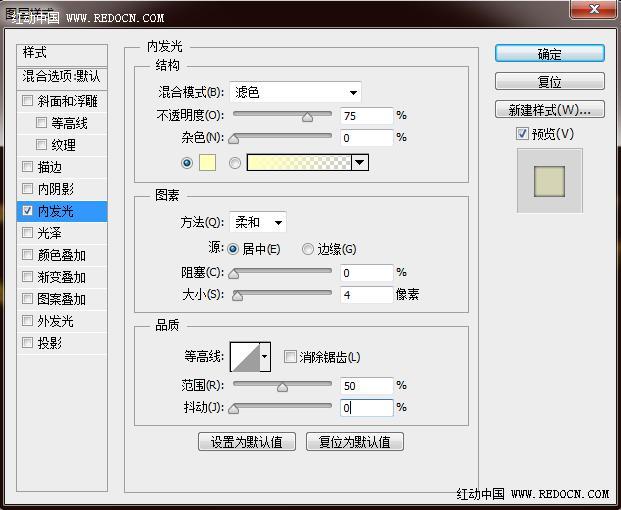Enable the 颜色叠加 checkbox
This screenshot has width=621, height=510.
pos(27,254)
